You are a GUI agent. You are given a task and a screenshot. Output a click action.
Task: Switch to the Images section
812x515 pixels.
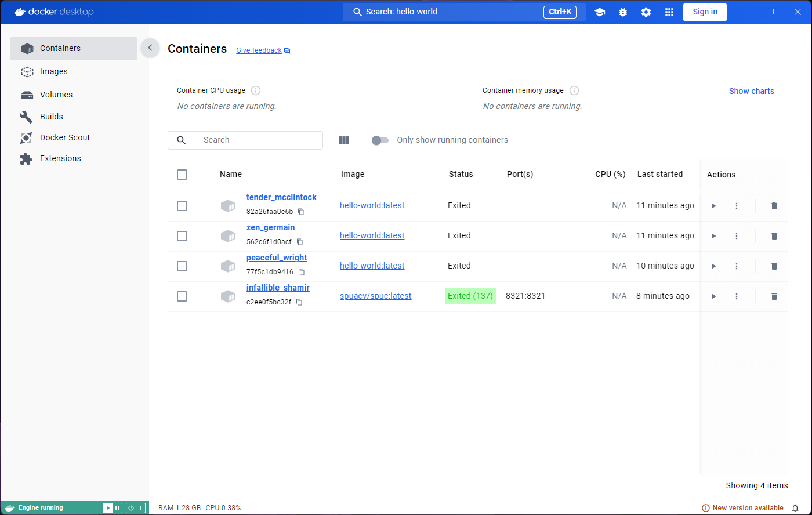[74, 71]
